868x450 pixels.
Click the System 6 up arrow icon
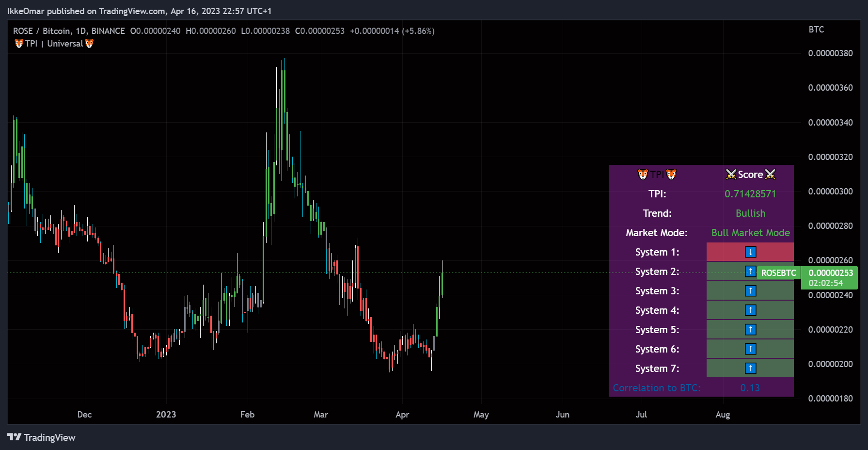tap(750, 349)
